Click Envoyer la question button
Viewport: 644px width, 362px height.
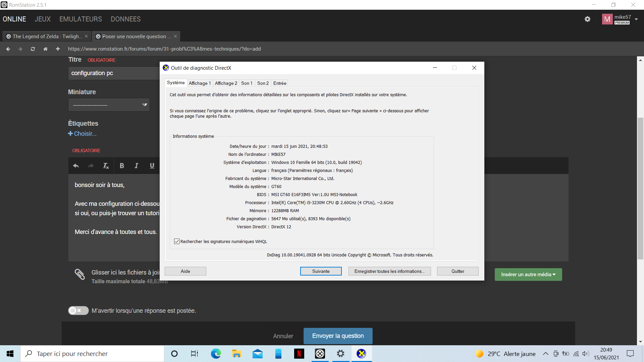click(x=338, y=336)
